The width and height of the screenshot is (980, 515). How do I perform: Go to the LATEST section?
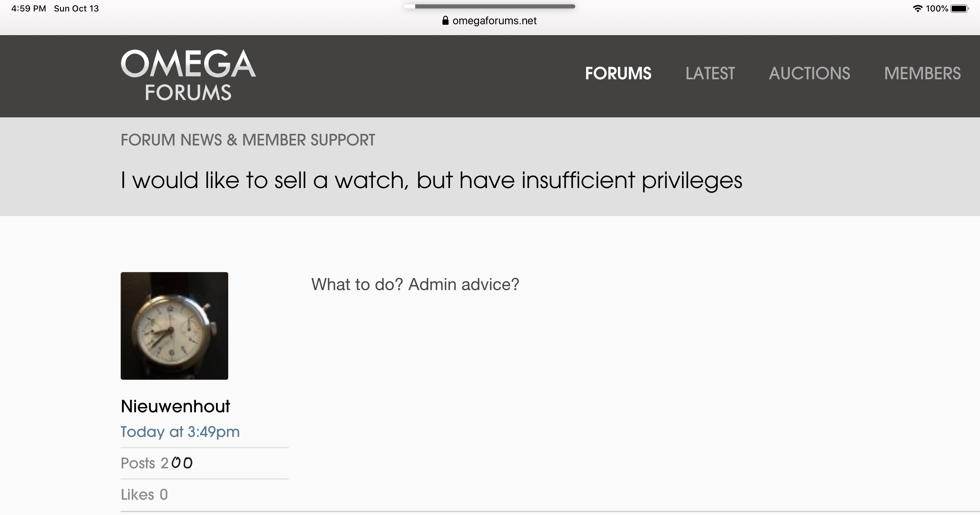pos(710,74)
